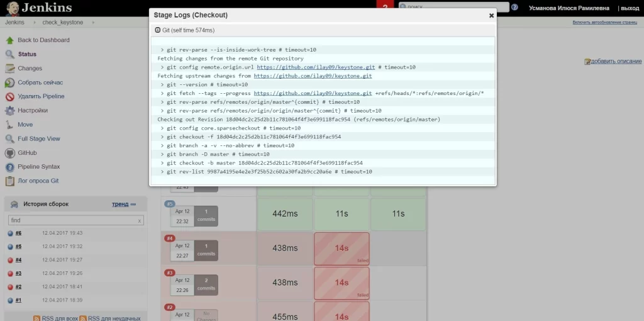Click the #3 build 2 commits button

206,285
